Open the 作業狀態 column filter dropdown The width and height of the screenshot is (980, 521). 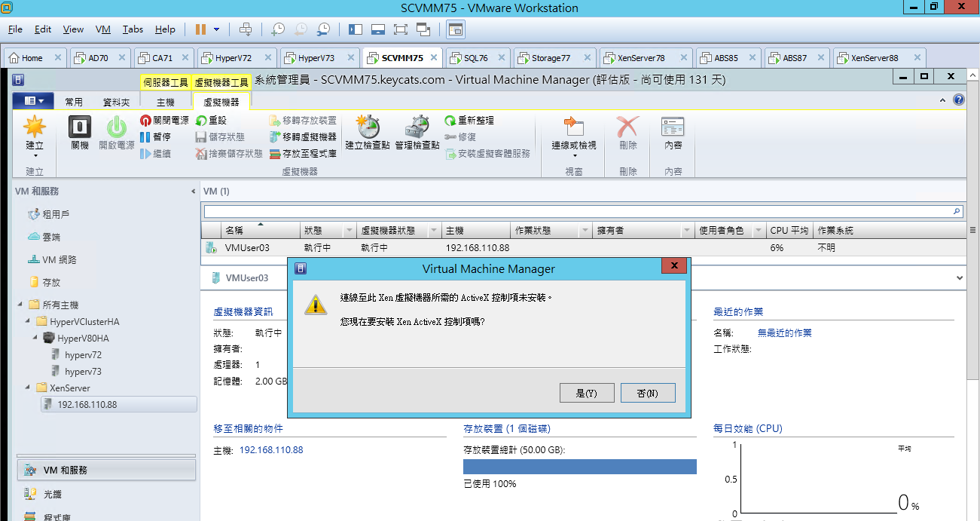[585, 231]
